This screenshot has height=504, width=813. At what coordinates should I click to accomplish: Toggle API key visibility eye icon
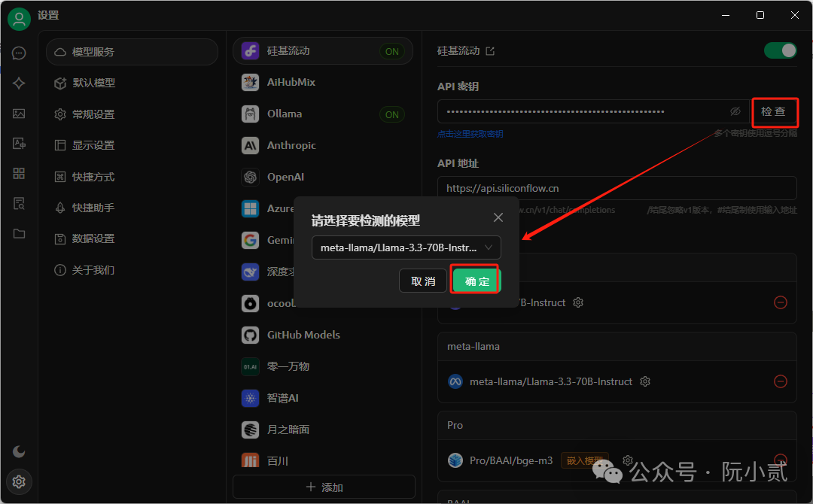[x=735, y=111]
